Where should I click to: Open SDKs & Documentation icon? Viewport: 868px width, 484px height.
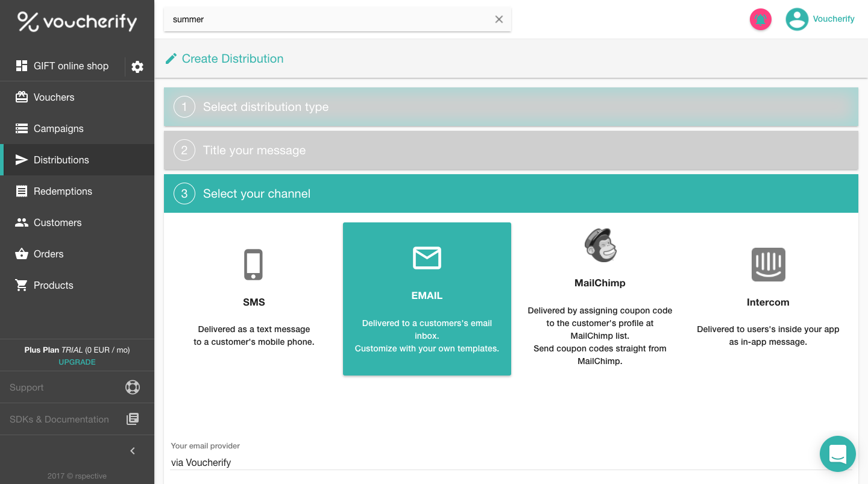point(133,419)
